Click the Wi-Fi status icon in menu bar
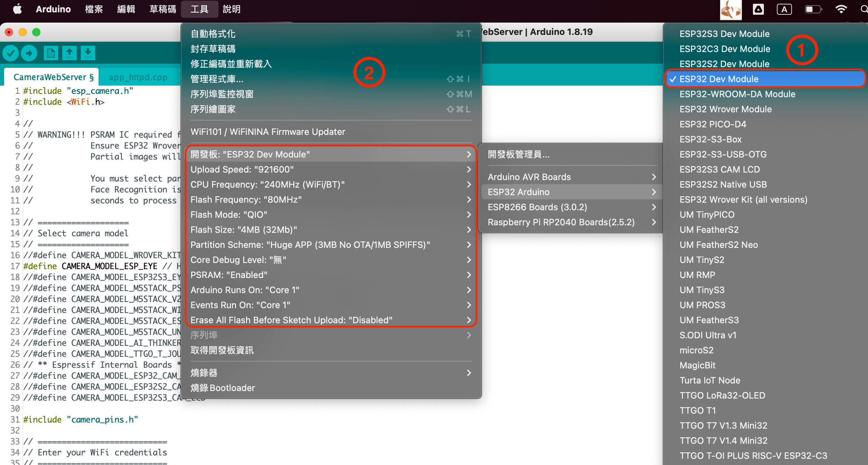 [841, 9]
